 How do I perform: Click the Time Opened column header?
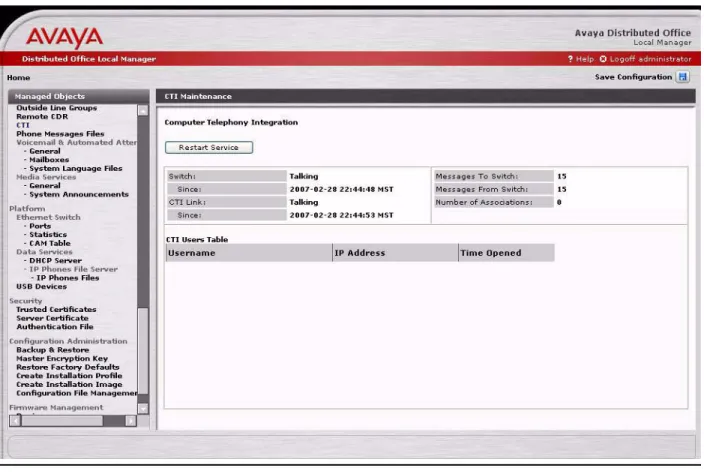pos(506,253)
